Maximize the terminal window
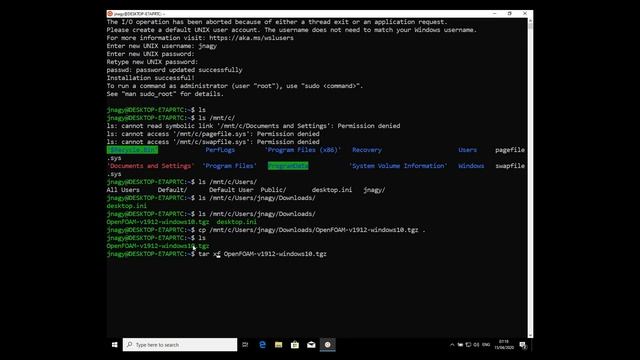Screen dimensions: 640x360 pyautogui.click(x=509, y=13)
